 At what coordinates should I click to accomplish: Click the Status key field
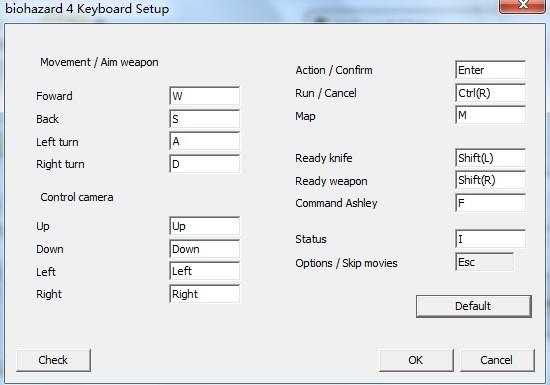click(x=490, y=239)
